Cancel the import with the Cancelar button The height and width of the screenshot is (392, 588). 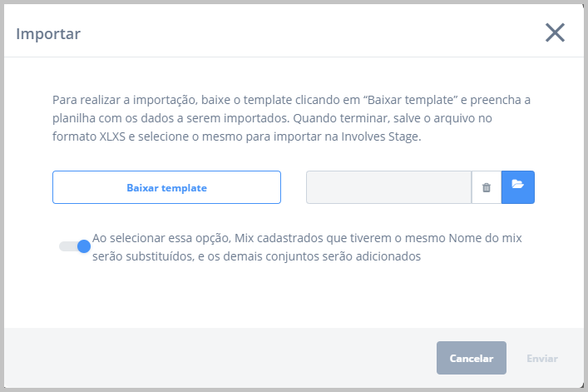point(472,358)
